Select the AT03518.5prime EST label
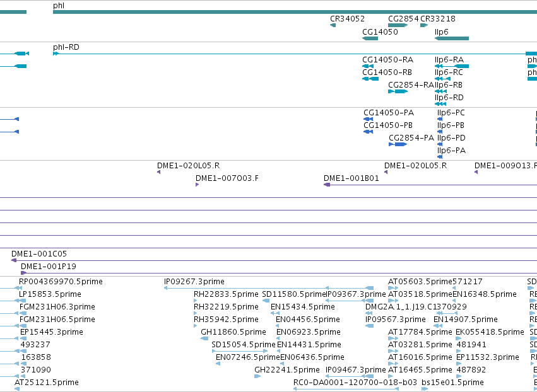This screenshot has height=392, width=537. click(420, 294)
